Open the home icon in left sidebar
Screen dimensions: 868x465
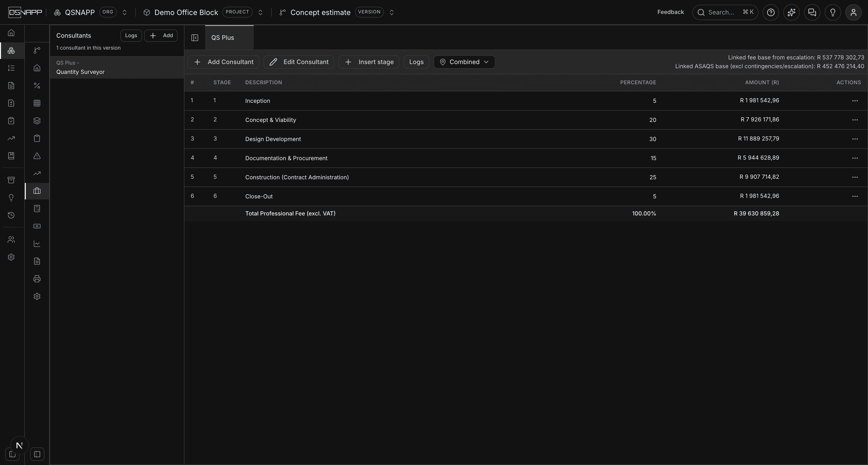[11, 33]
